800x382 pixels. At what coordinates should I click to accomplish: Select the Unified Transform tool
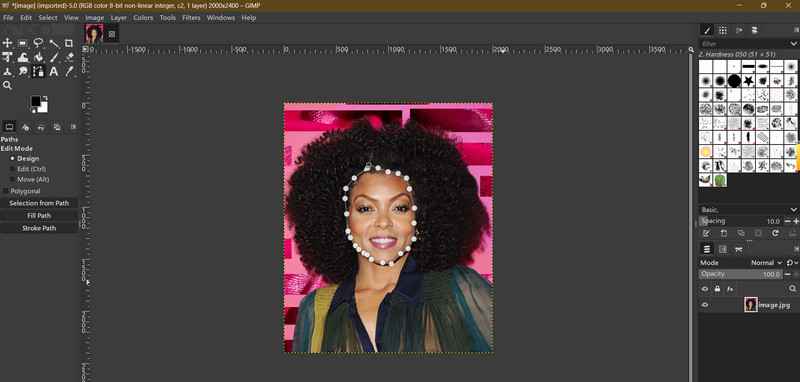(8, 57)
